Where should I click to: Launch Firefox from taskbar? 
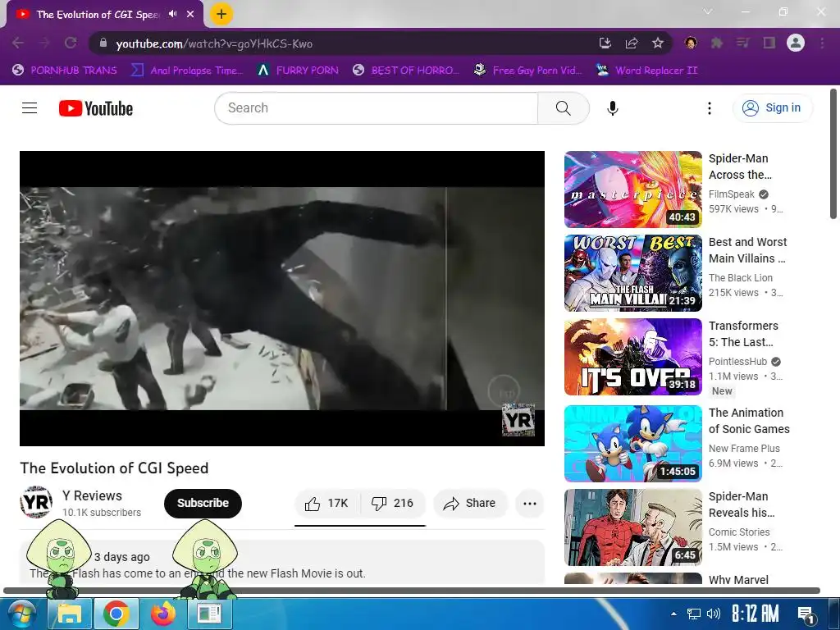click(x=163, y=614)
